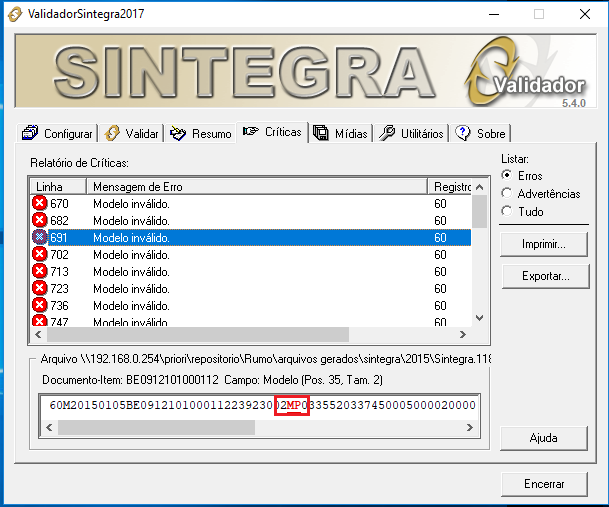Image resolution: width=609 pixels, height=507 pixels.
Task: Click the record line scroll right arrow
Action: (x=470, y=427)
